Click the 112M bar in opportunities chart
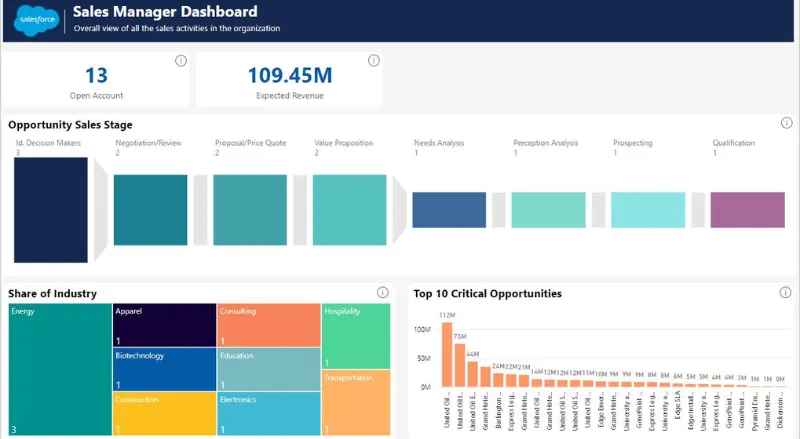 pyautogui.click(x=447, y=355)
